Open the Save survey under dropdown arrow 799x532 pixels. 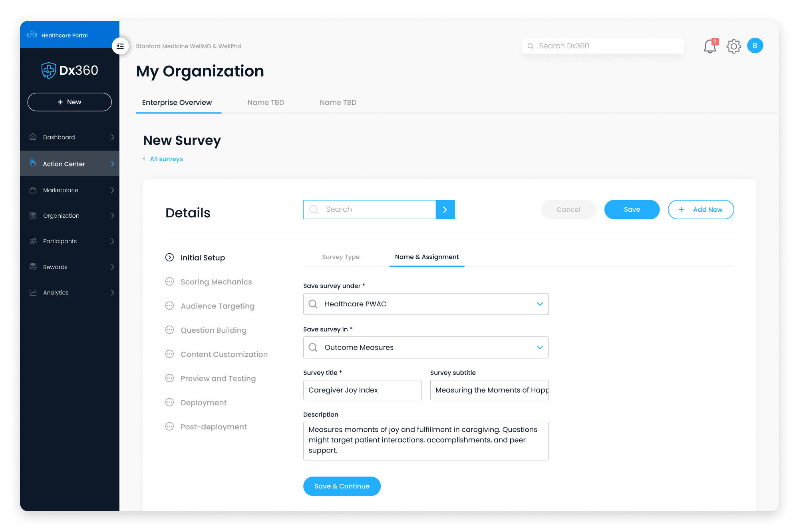coord(540,304)
